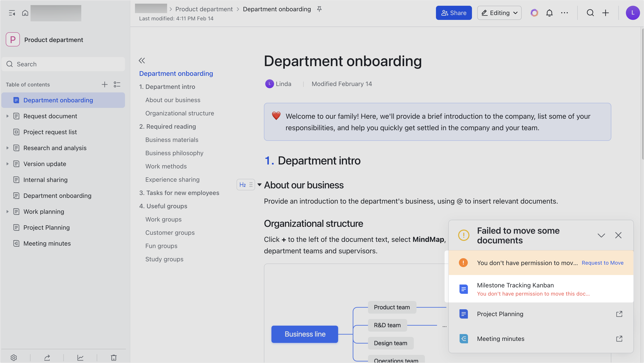The width and height of the screenshot is (644, 363).
Task: Open the Product department wiki icon
Action: pyautogui.click(x=13, y=40)
